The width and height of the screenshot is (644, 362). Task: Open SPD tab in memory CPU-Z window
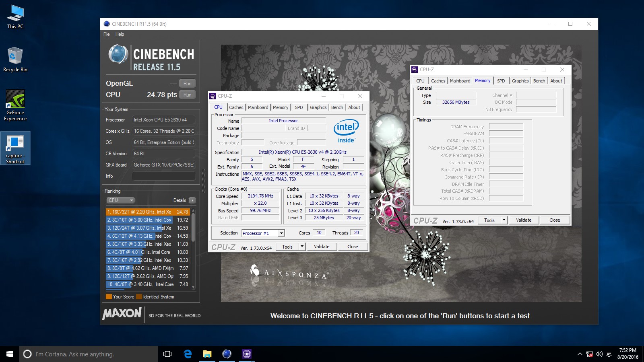point(501,81)
